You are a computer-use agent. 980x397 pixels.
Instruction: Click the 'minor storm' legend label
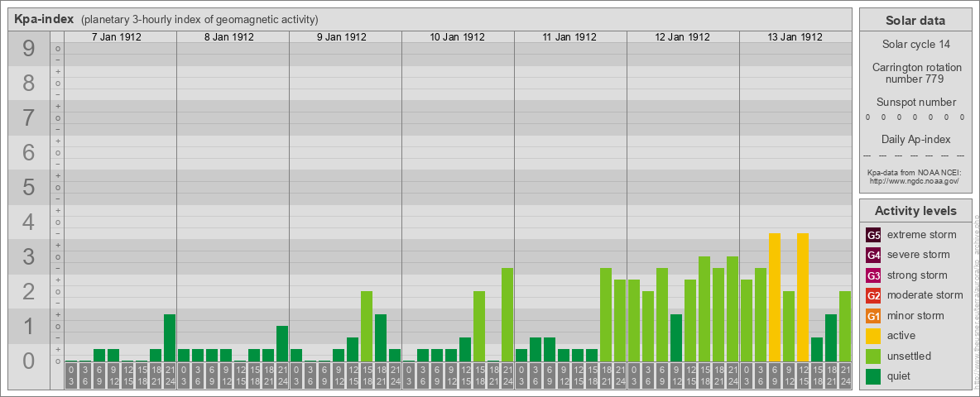[x=915, y=315]
